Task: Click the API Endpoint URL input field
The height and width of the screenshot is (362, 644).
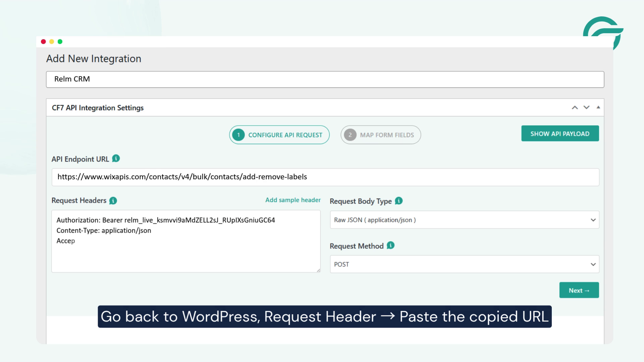Action: click(325, 177)
